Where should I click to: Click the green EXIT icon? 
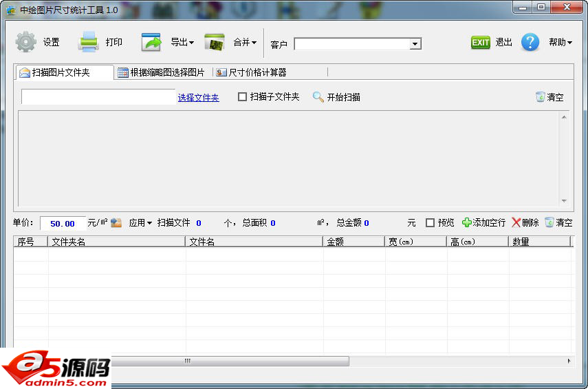481,43
